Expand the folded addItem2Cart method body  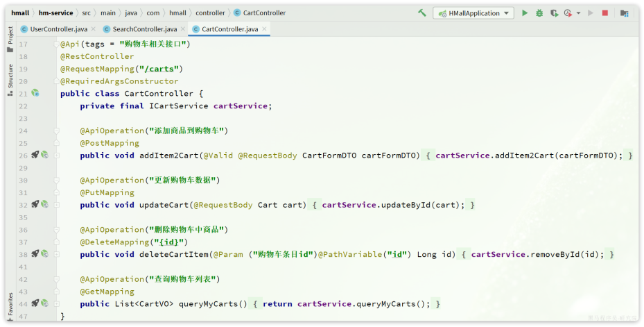click(x=56, y=155)
